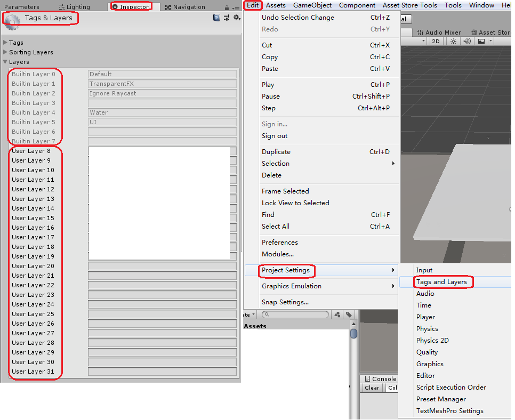Click the Console Clear button
The height and width of the screenshot is (420, 515).
pos(372,388)
